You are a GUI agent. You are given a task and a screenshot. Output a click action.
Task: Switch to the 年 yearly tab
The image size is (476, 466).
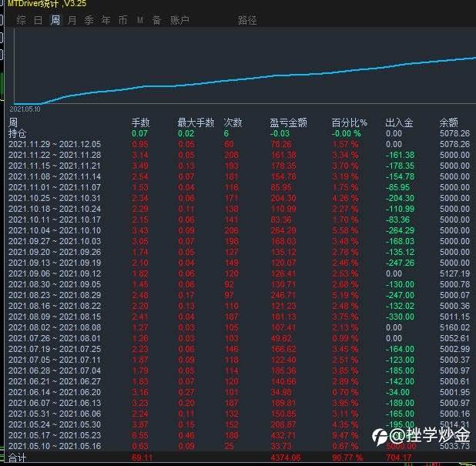[x=106, y=20]
